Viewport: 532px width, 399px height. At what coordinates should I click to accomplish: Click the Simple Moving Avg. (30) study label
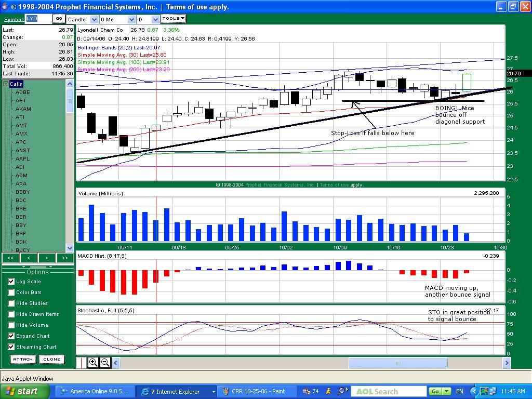click(x=122, y=55)
